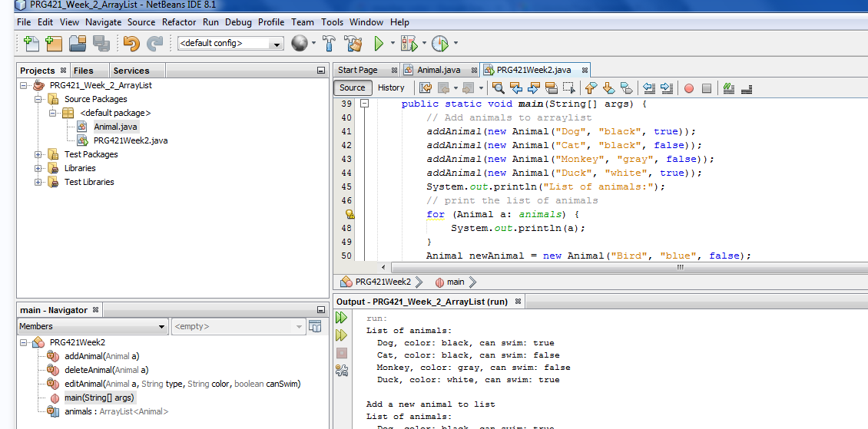Click the Shift Line Left icon
Viewport: 868px width, 429px height.
649,88
